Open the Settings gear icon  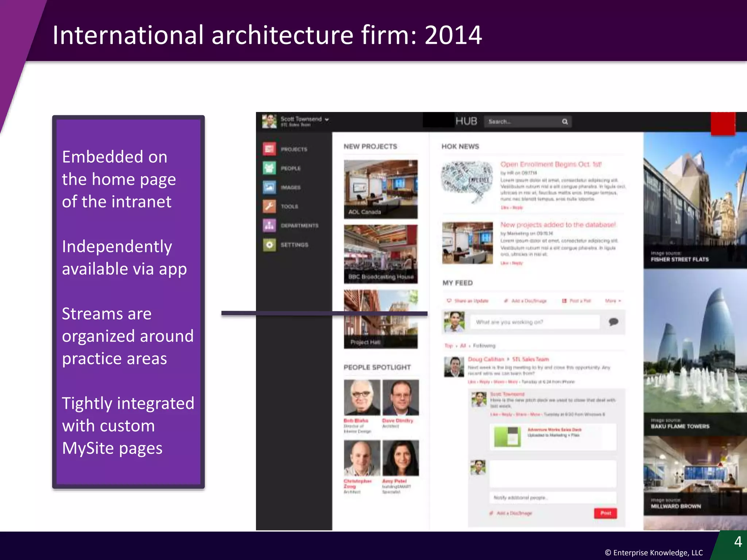click(x=270, y=245)
